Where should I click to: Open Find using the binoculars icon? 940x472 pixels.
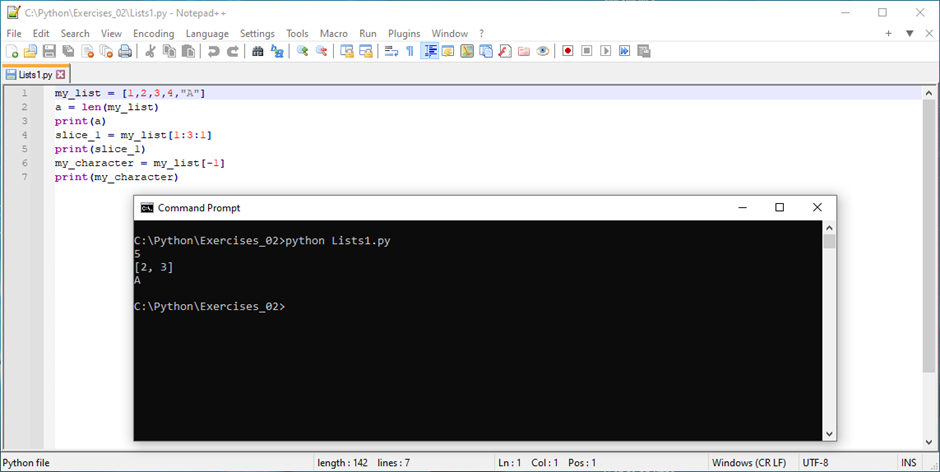coord(258,51)
